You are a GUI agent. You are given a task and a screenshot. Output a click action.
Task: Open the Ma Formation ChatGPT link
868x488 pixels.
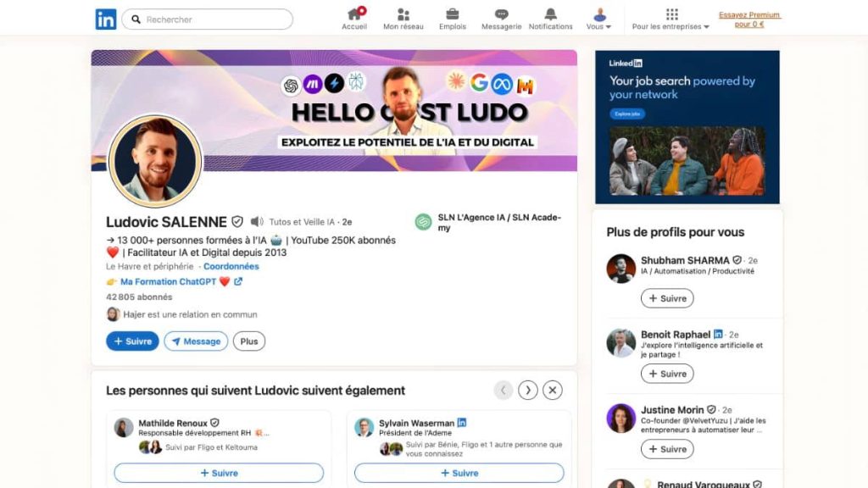(169, 281)
